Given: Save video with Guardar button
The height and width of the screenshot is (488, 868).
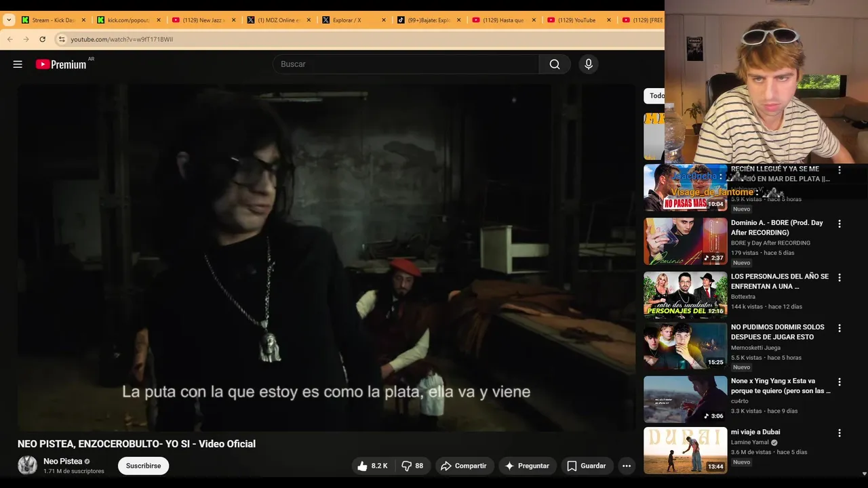Looking at the screenshot, I should (587, 466).
